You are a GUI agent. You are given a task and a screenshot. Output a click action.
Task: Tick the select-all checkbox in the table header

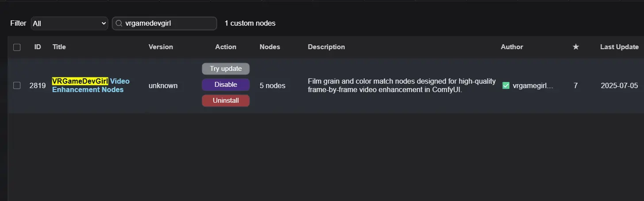[x=17, y=47]
